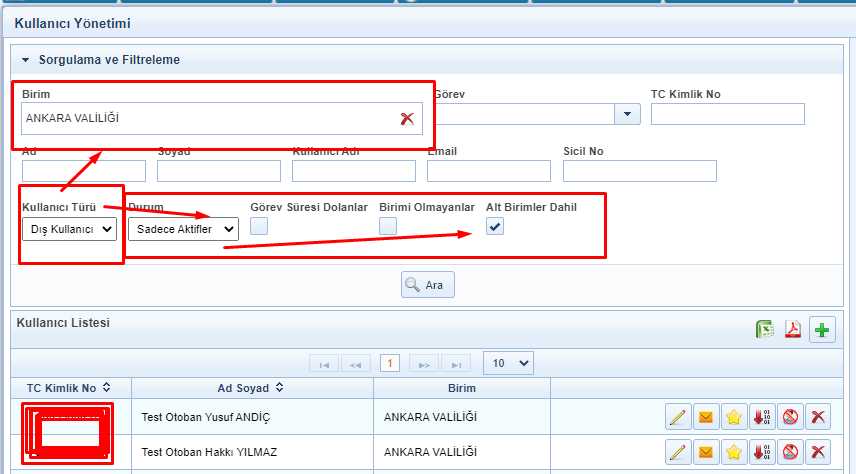
Task: Export the user list to Excel
Action: pos(765,330)
